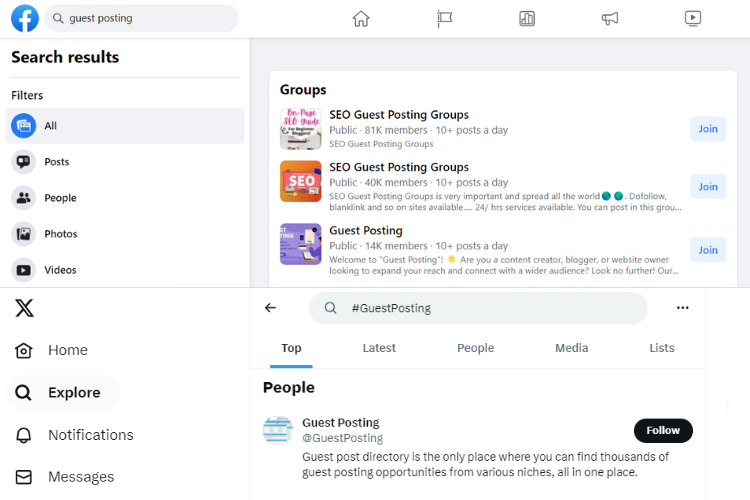Click the Facebook 'guest posting' search field

tap(142, 18)
